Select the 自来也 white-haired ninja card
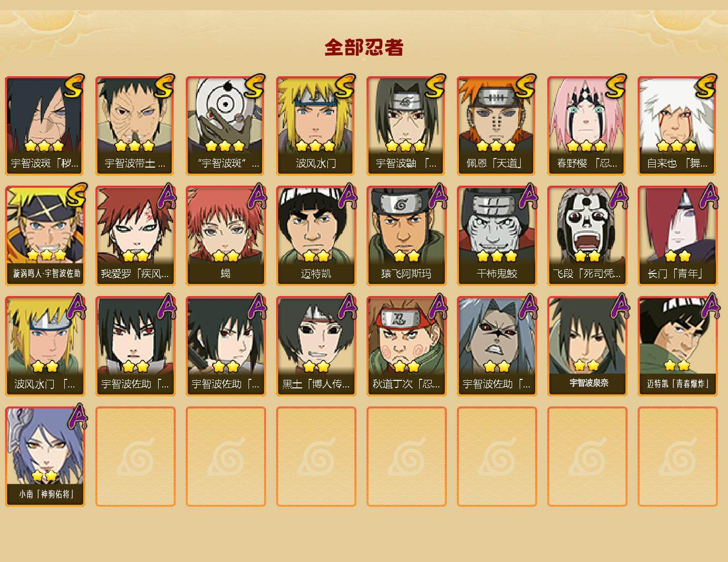728x562 pixels. pyautogui.click(x=677, y=125)
